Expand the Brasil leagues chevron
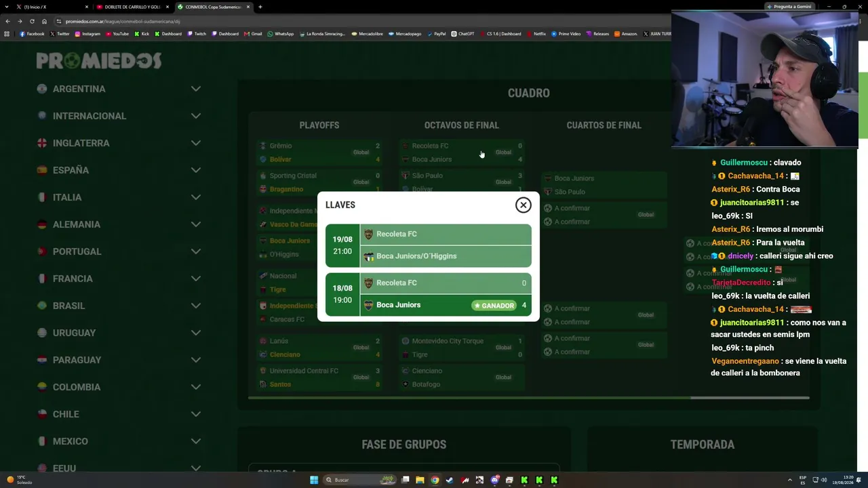The height and width of the screenshot is (488, 868). 196,306
